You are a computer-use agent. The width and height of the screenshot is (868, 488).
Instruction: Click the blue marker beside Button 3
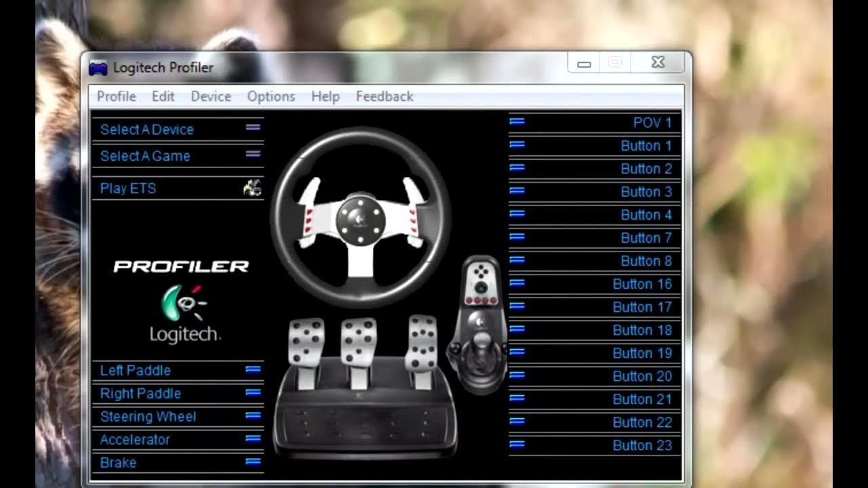pos(517,190)
